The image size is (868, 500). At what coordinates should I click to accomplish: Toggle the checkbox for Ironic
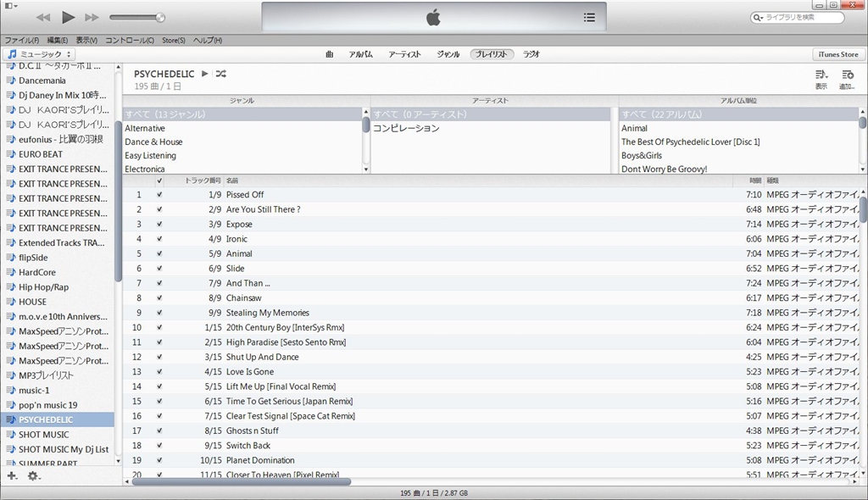point(159,239)
